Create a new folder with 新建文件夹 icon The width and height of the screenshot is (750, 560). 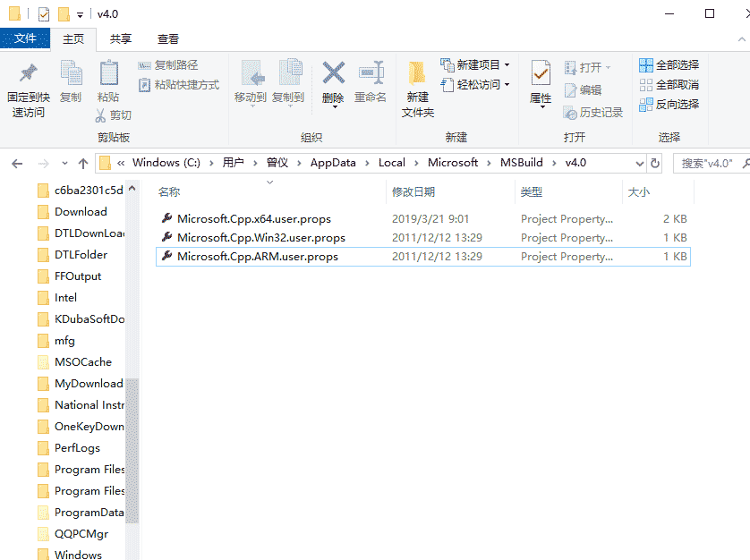[x=416, y=85]
